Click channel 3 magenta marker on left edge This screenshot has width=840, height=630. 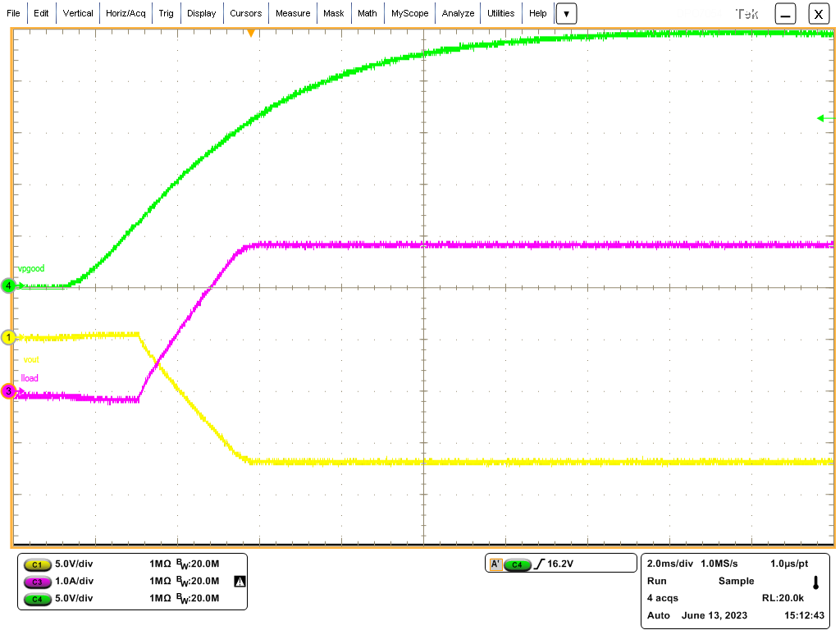pos(7,391)
